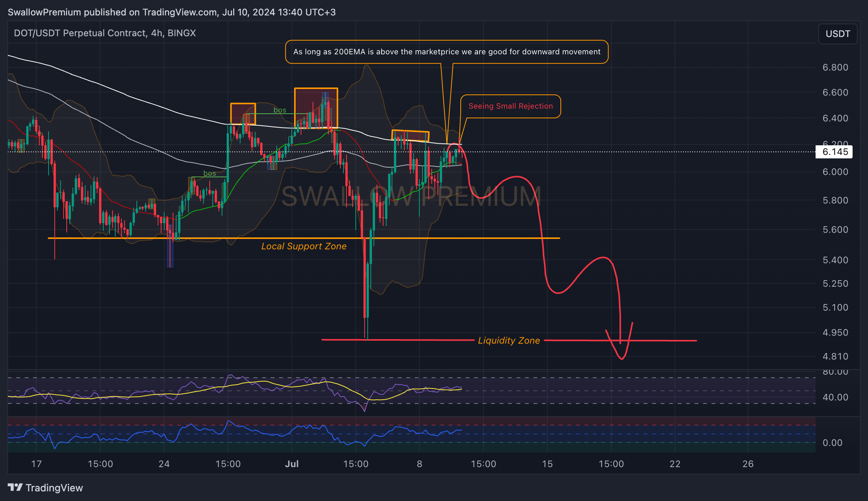Viewport: 868px width, 501px height.
Task: Click the 6.800 price axis label
Action: click(835, 67)
